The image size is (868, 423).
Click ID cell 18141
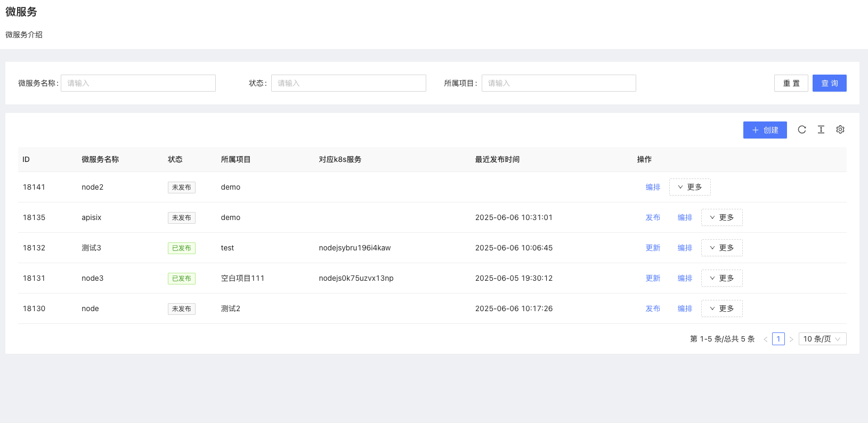34,187
